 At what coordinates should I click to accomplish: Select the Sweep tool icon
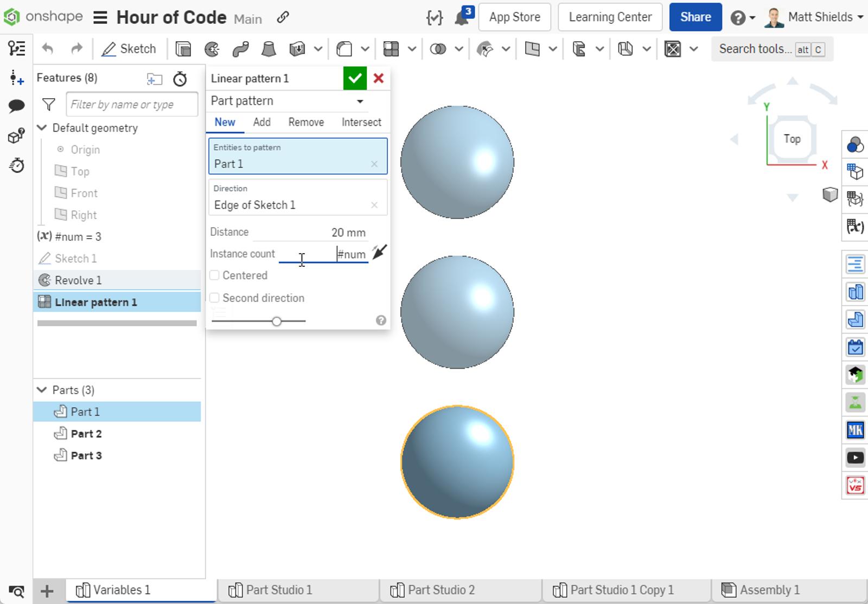[240, 49]
